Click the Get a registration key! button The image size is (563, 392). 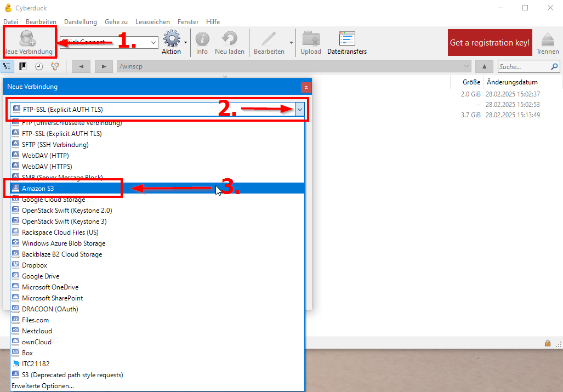coord(490,43)
